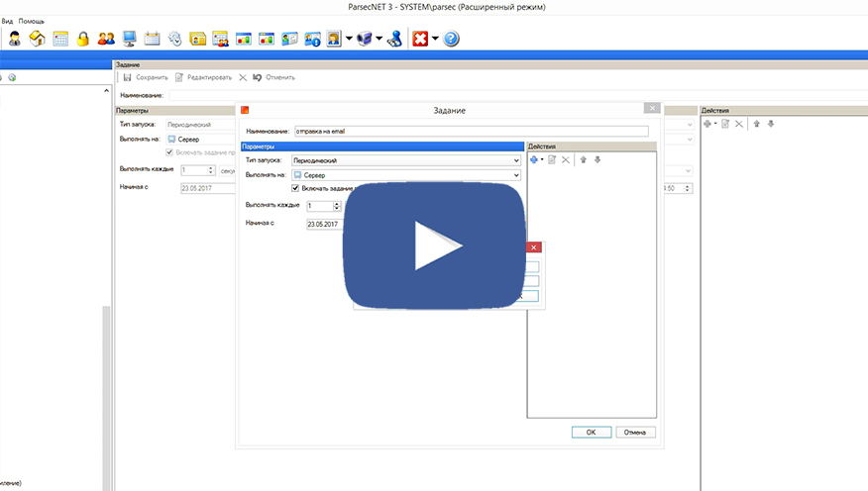Viewport: 868px width, 491px height.
Task: Toggle the Включать задание checkbox in dialog
Action: pos(295,188)
